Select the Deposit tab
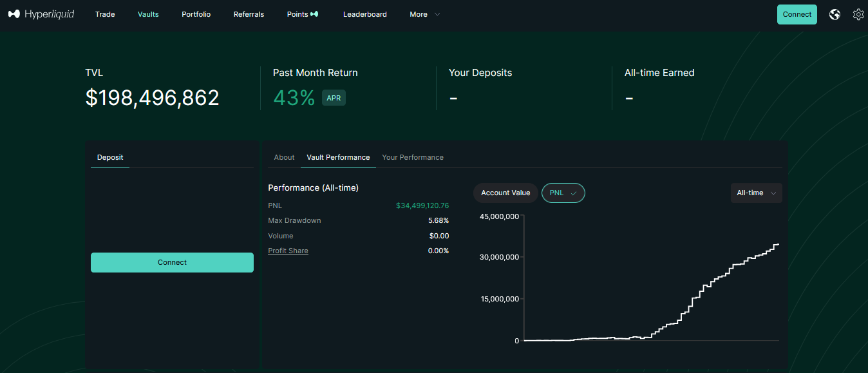868x373 pixels. (110, 157)
